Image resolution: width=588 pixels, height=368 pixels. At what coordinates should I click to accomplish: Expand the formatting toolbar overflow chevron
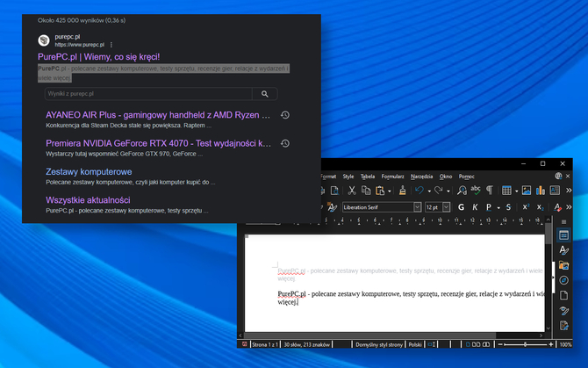coord(569,207)
